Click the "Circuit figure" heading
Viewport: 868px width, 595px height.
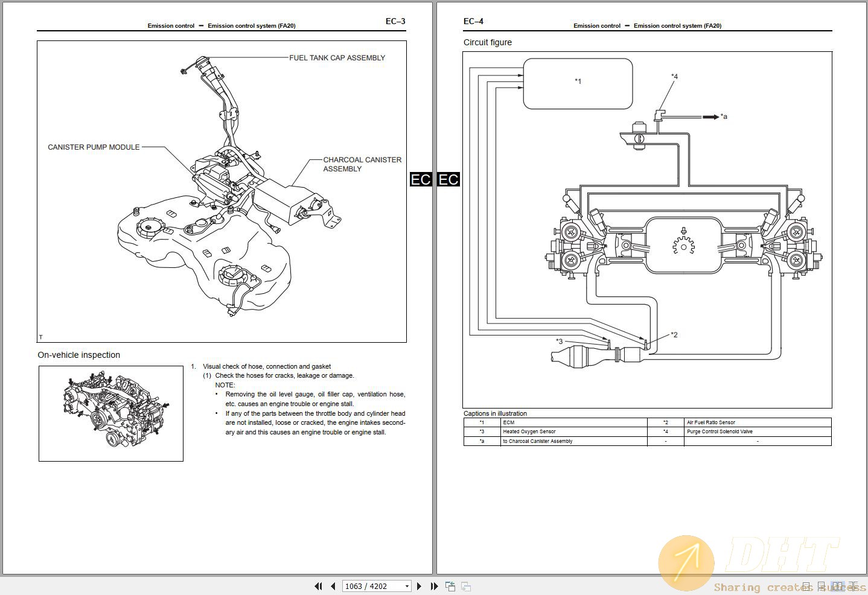coord(488,42)
